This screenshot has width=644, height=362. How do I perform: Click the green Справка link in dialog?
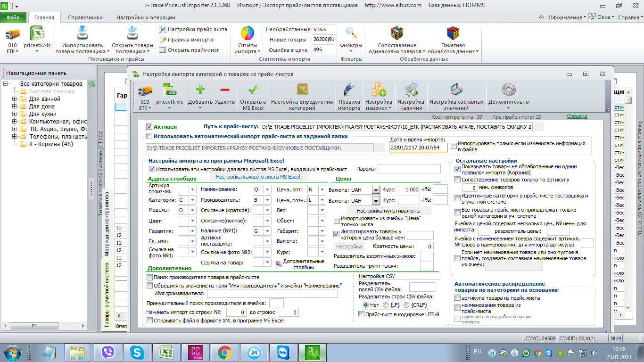[577, 116]
